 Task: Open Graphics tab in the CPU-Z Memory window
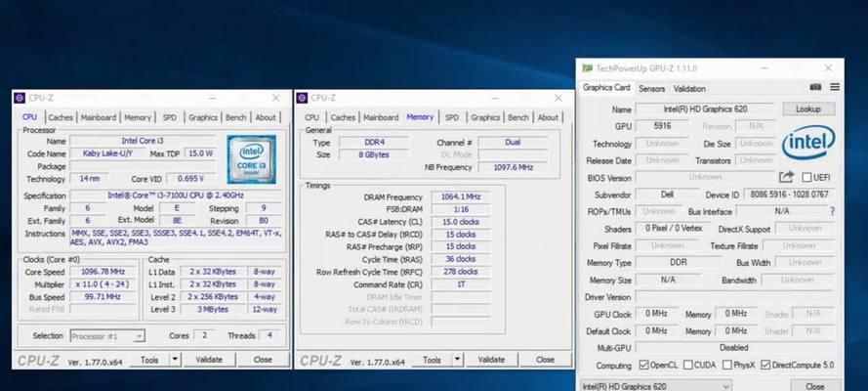tap(485, 117)
